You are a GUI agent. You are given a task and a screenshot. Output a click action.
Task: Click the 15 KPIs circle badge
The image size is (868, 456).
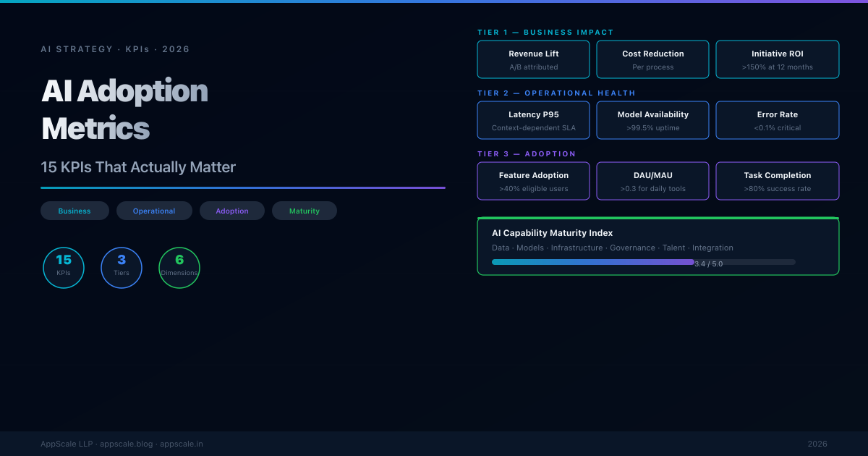[64, 267]
